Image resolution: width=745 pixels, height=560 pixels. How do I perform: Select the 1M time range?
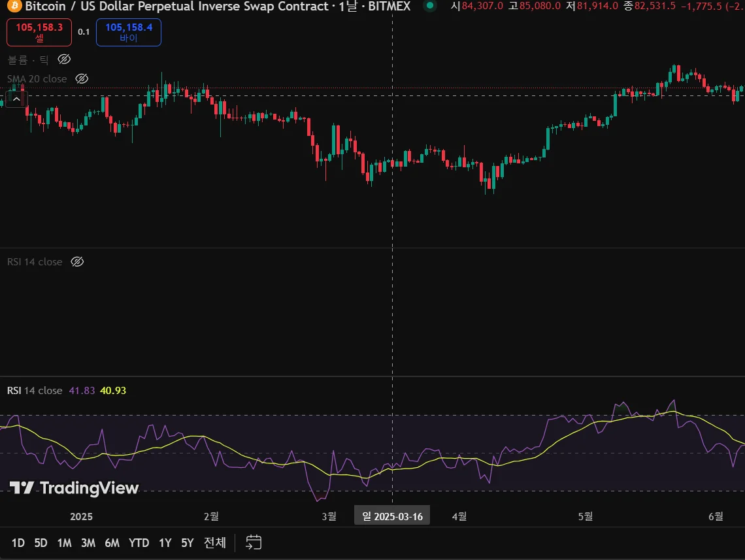click(64, 542)
